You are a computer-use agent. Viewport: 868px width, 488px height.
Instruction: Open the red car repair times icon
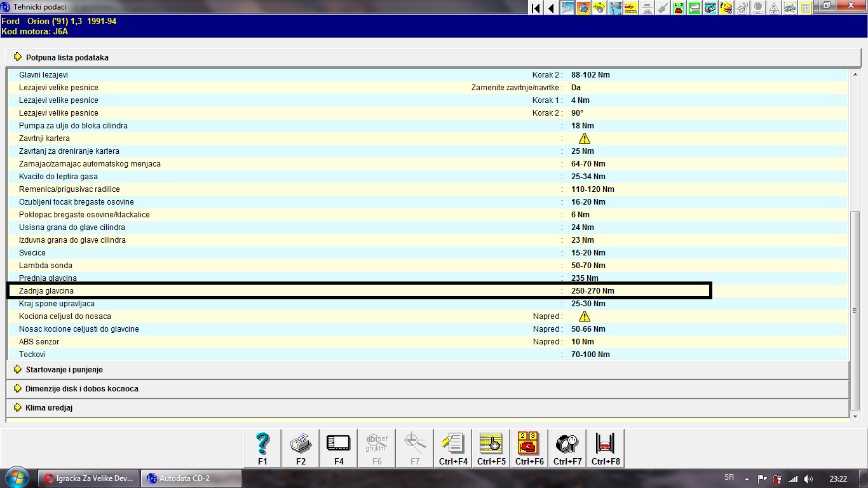click(x=631, y=8)
